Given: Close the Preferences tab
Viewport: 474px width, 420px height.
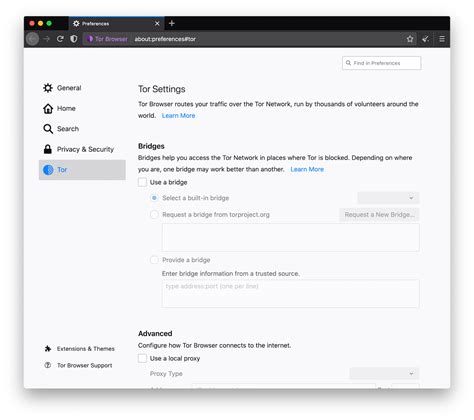Looking at the screenshot, I should tap(157, 23).
